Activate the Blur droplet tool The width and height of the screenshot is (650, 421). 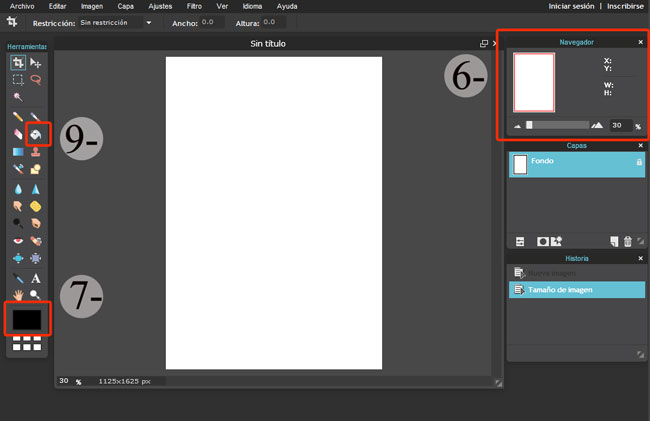tap(18, 189)
